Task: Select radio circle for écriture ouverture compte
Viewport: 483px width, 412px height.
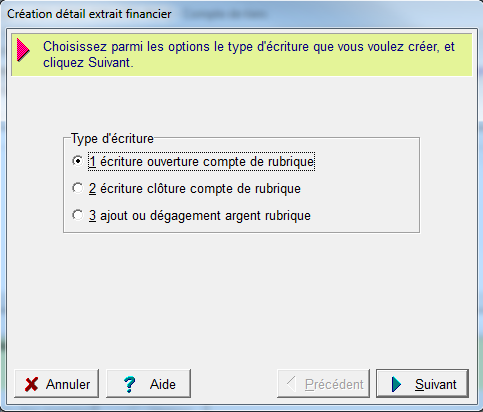Action: [78, 161]
